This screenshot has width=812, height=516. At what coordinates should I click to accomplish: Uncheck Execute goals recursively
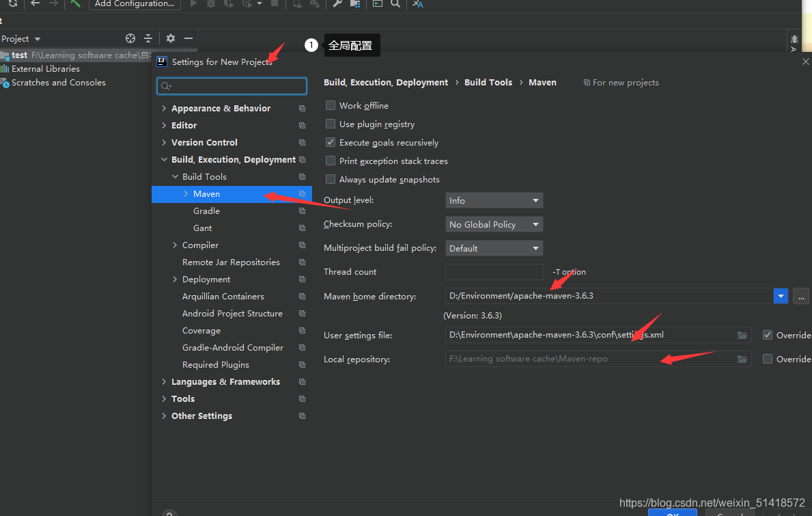331,142
